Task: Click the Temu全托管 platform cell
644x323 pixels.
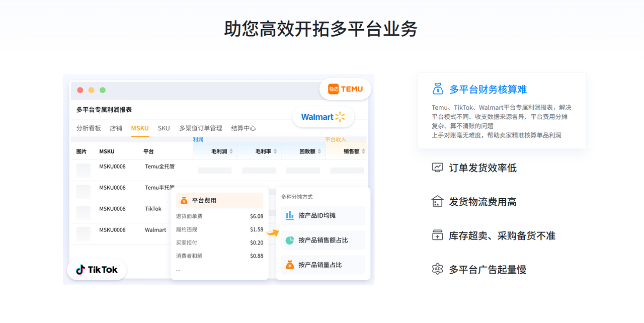Action: tap(160, 167)
